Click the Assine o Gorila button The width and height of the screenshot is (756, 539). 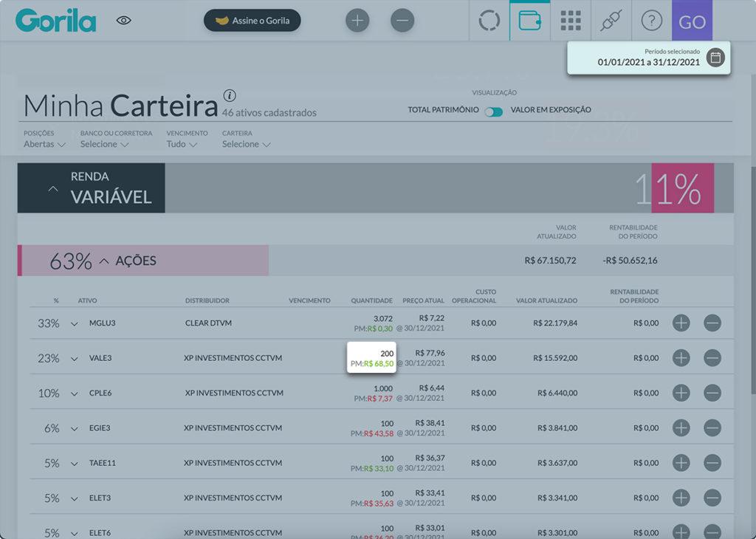pos(252,21)
